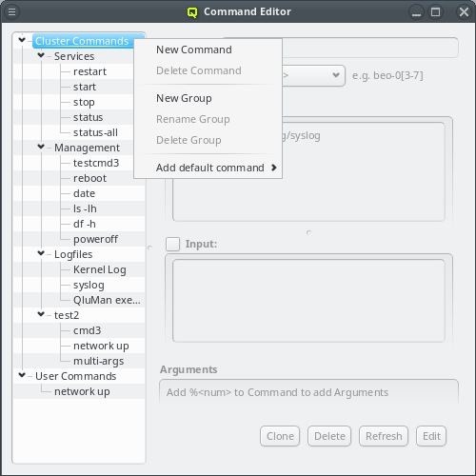
Task: Select the Services group item
Action: coord(74,56)
